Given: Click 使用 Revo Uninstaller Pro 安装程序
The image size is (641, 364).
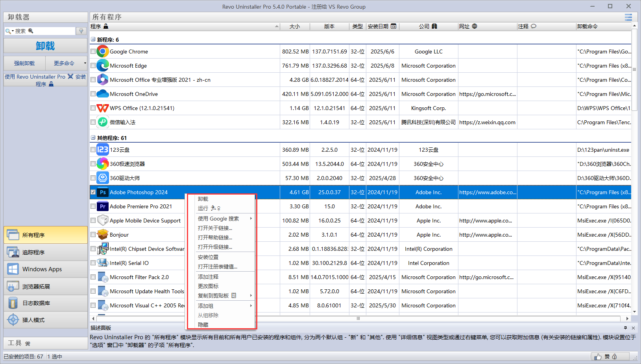Looking at the screenshot, I should pos(46,80).
